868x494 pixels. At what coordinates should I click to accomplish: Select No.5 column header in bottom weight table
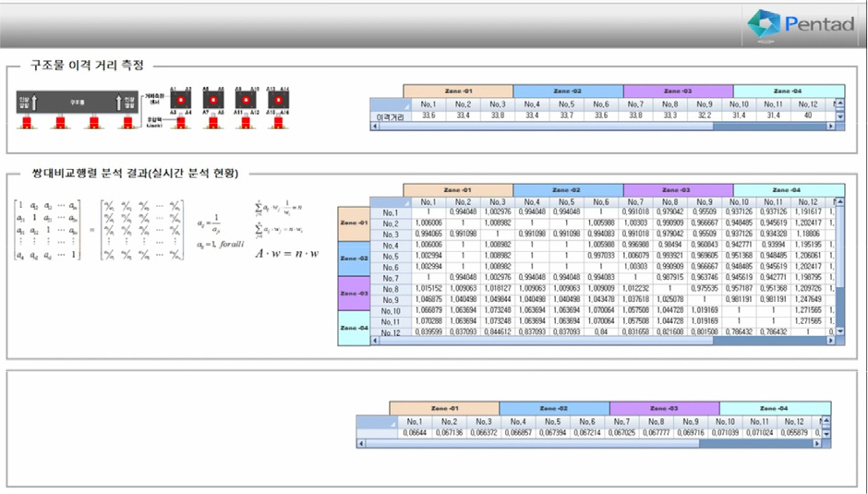[552, 422]
